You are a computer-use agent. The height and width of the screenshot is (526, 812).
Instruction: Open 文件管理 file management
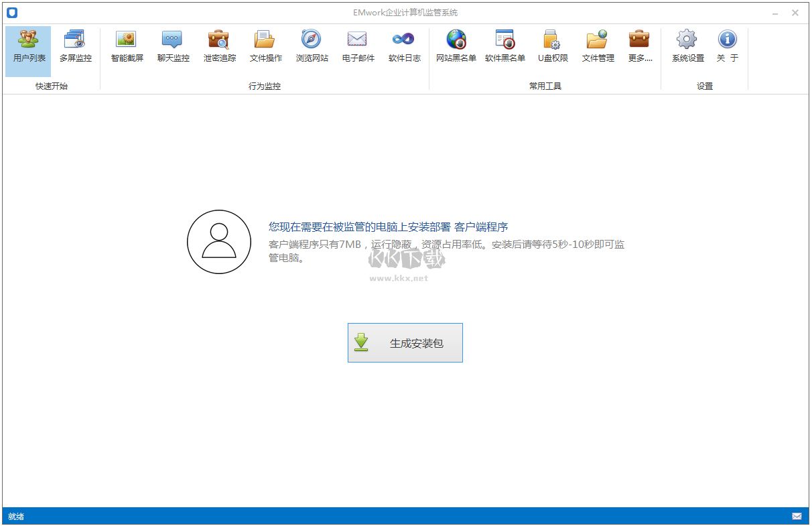coord(598,47)
